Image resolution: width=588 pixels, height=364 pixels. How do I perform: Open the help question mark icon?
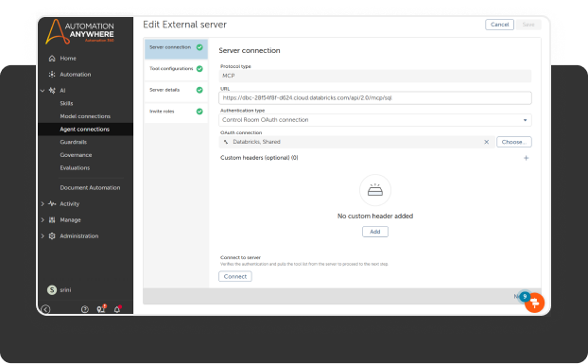click(x=85, y=309)
